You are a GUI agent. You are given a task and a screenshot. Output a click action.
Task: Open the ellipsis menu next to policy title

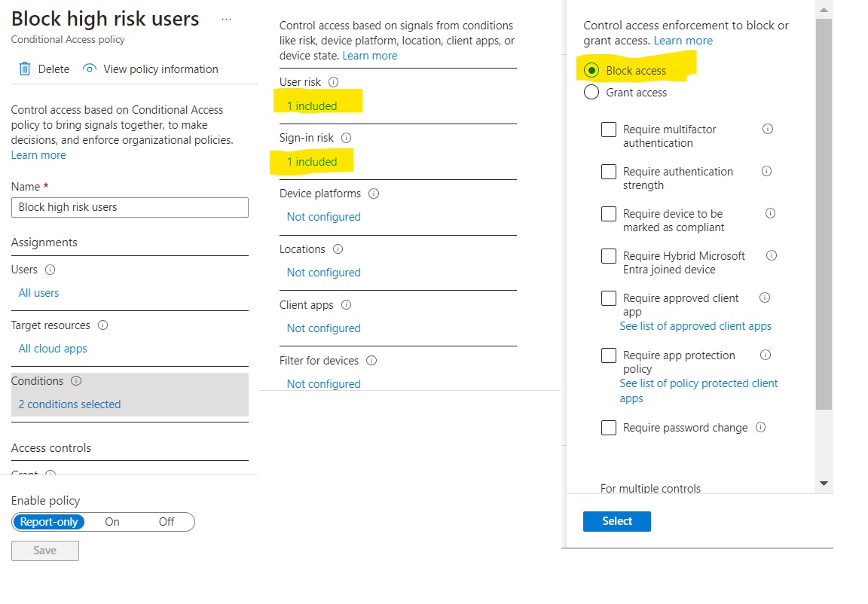click(x=228, y=19)
